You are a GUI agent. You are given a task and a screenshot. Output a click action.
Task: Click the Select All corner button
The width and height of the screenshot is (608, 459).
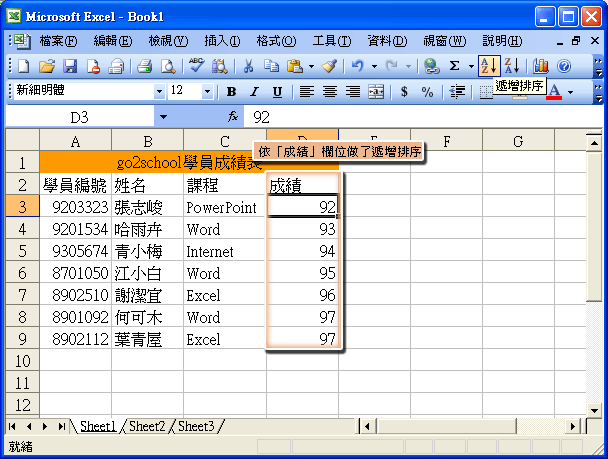click(22, 140)
